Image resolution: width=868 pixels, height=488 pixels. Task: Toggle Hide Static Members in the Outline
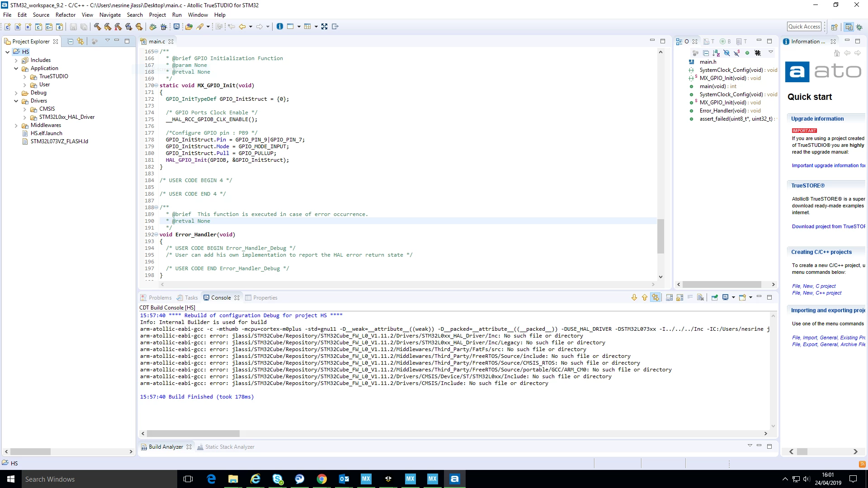737,53
